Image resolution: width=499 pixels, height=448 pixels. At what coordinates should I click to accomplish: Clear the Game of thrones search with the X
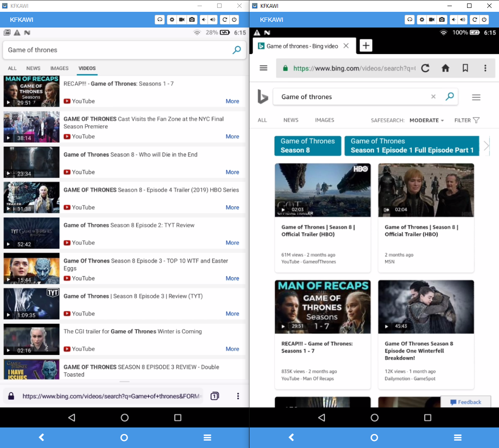click(433, 97)
